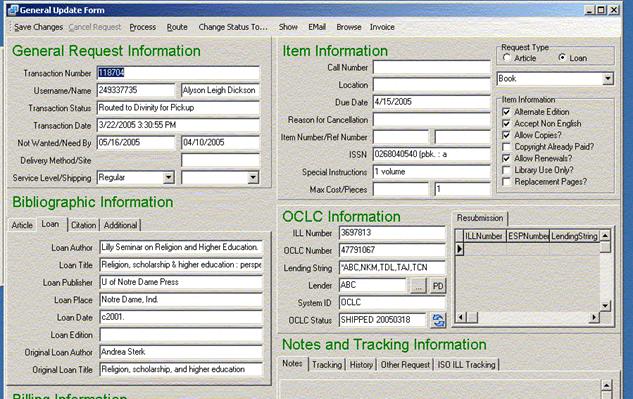
Task: Click the ILL Number field 3697813
Action: pyautogui.click(x=392, y=233)
